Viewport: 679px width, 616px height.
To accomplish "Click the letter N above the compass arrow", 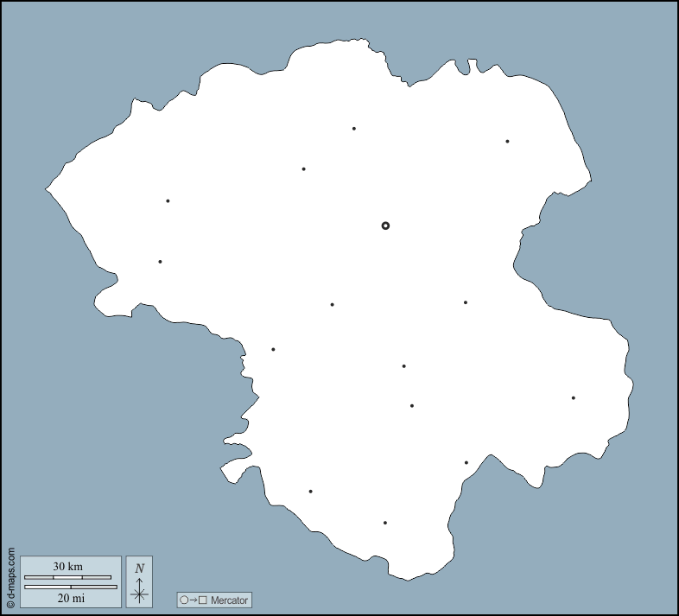I will tap(139, 568).
